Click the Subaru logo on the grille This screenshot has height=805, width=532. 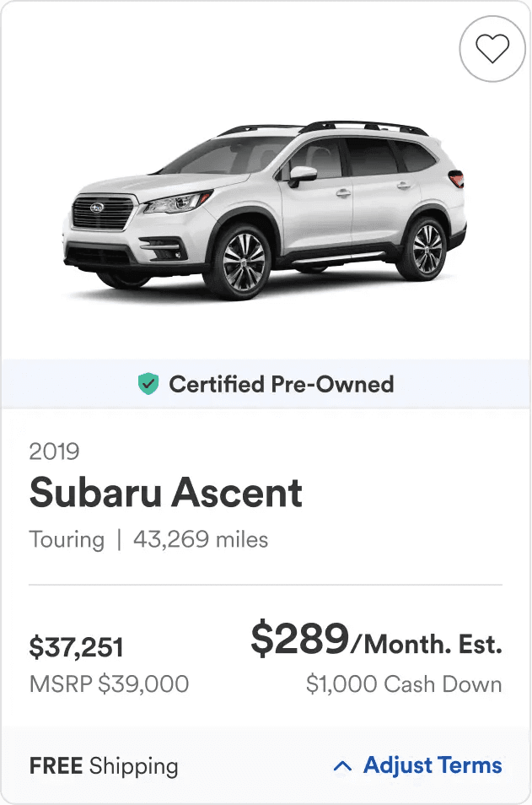(x=96, y=208)
